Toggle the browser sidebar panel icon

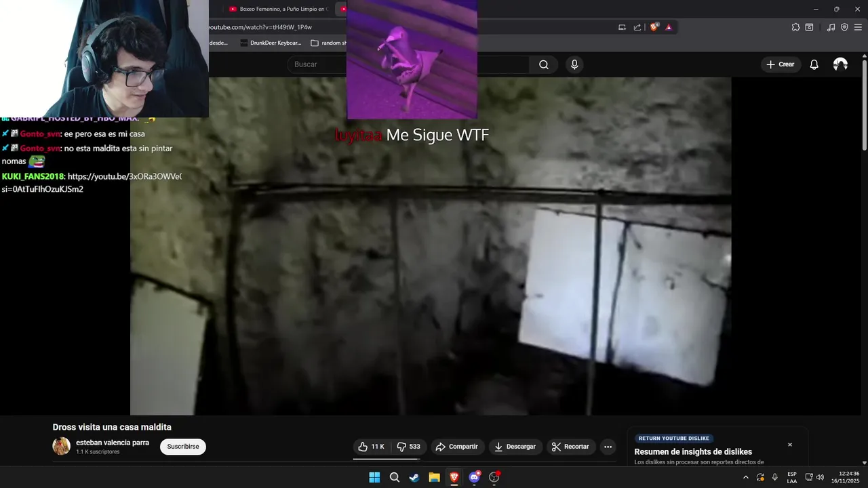point(809,27)
